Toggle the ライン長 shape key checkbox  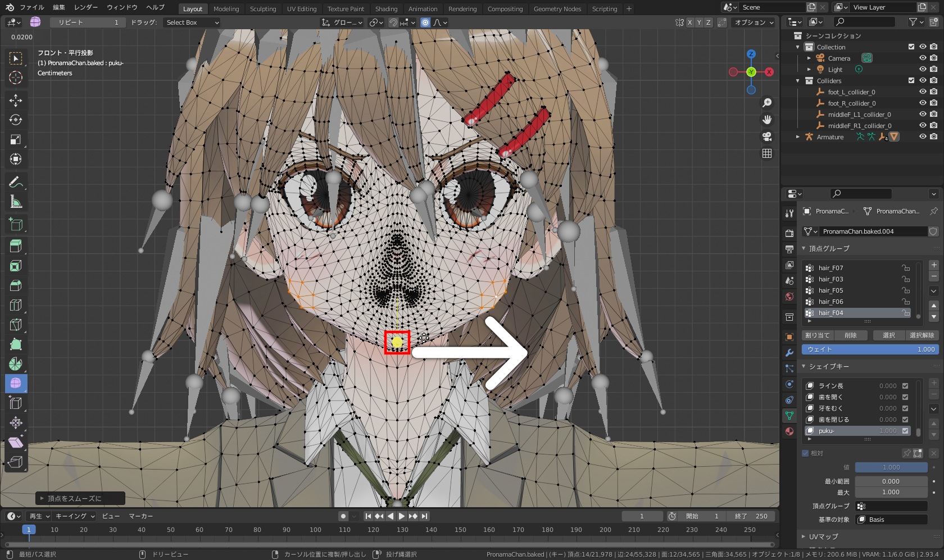coord(905,386)
